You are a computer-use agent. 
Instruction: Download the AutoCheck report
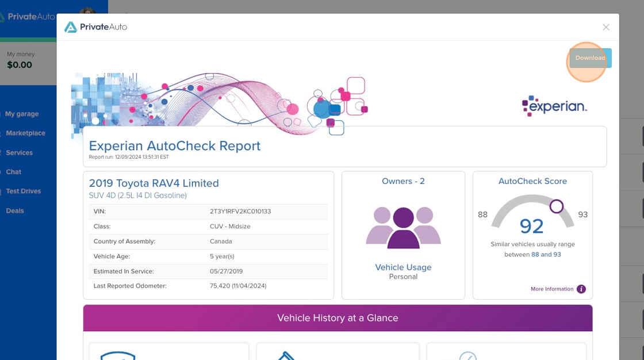[590, 58]
